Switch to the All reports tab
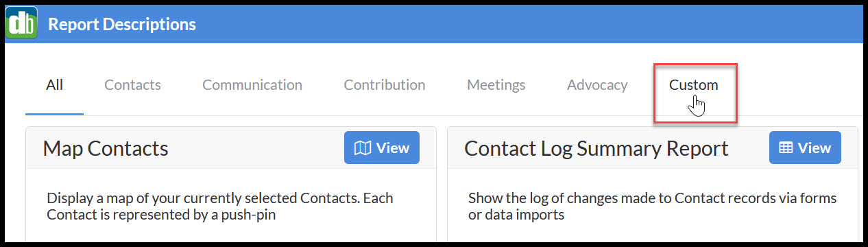 point(55,85)
